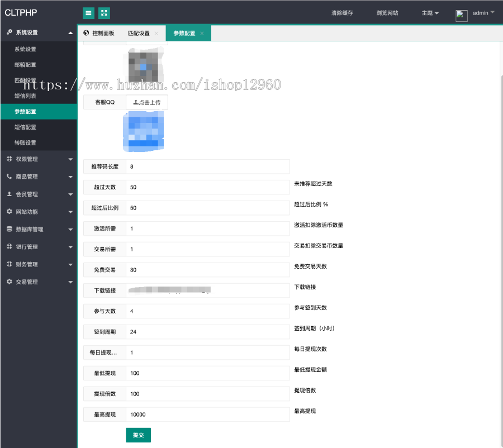Screen dimensions: 503x448
Task: Close the 参数配置 tab
Action: click(x=202, y=34)
